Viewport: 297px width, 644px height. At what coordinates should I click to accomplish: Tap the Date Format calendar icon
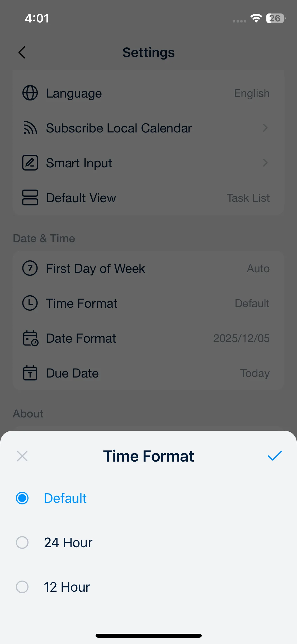[30, 338]
